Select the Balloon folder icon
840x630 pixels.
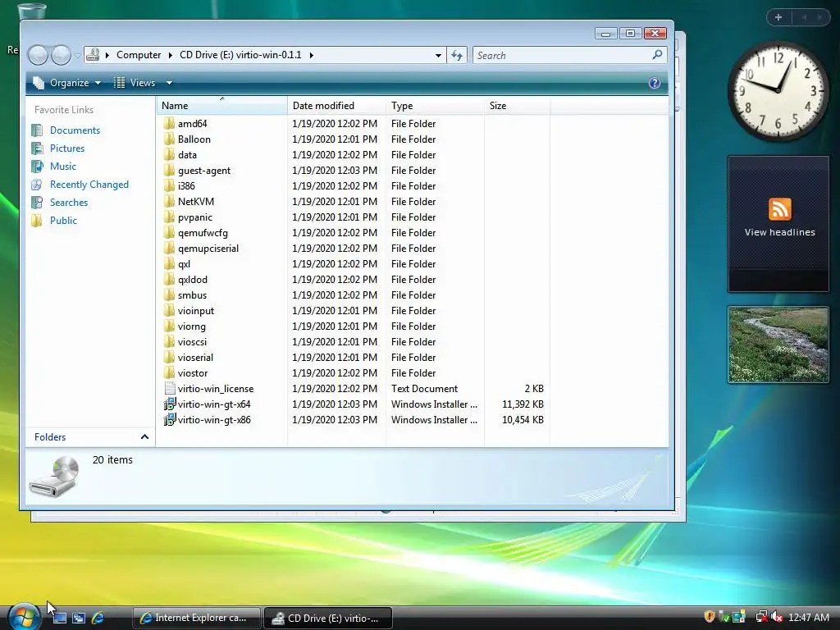(169, 139)
